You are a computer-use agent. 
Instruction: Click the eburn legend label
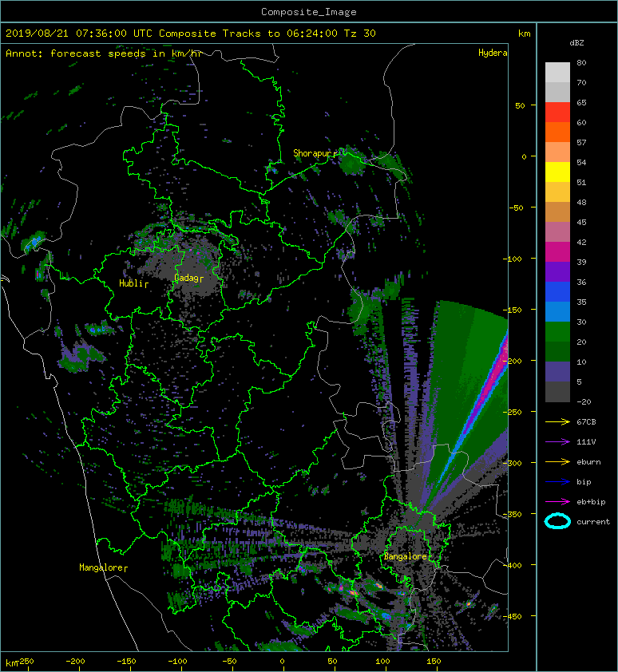(x=588, y=461)
